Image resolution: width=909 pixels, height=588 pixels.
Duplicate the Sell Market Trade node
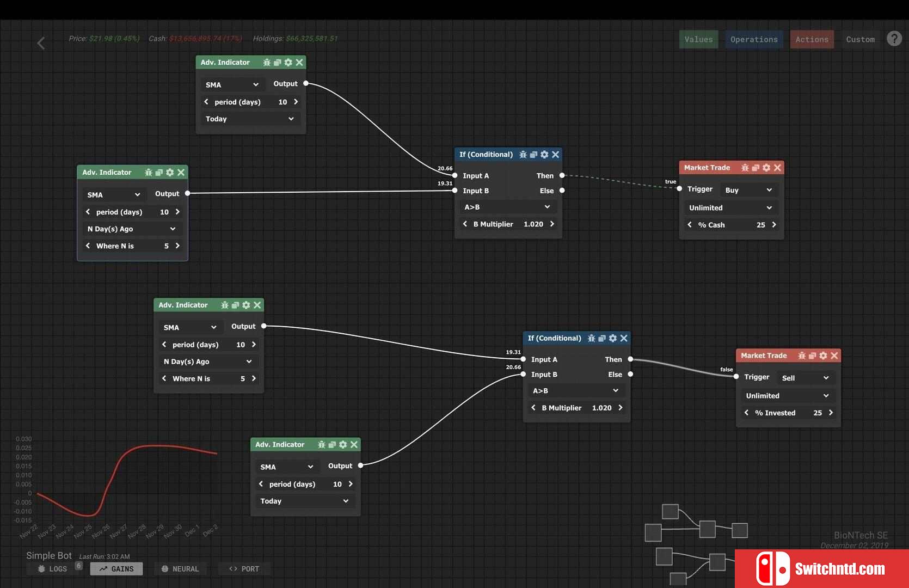812,356
